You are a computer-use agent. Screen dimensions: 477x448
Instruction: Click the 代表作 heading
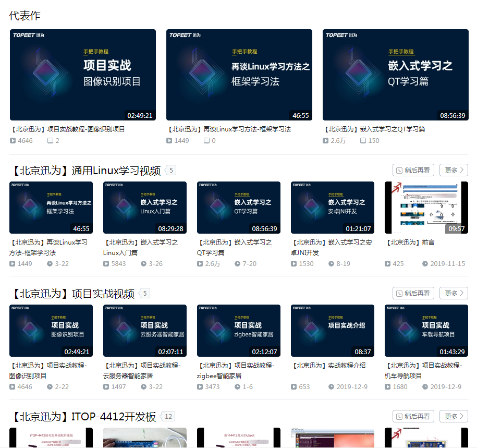click(25, 16)
